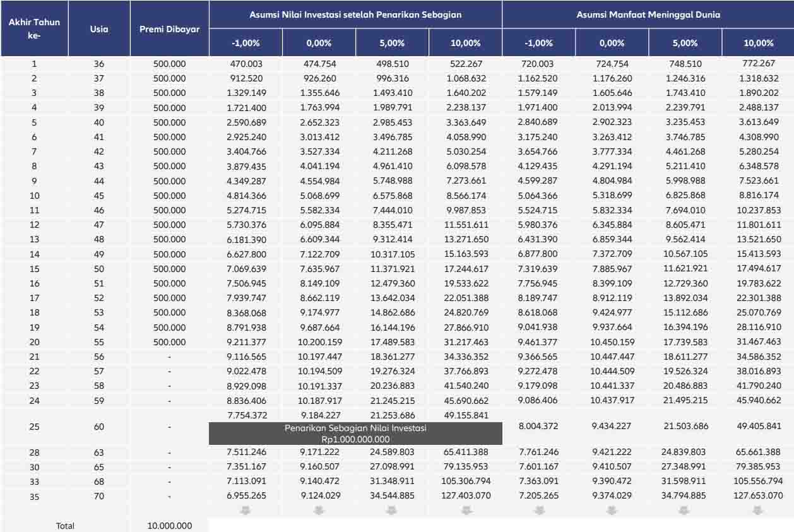Click the age 70 cell in Usia column

pos(99,495)
